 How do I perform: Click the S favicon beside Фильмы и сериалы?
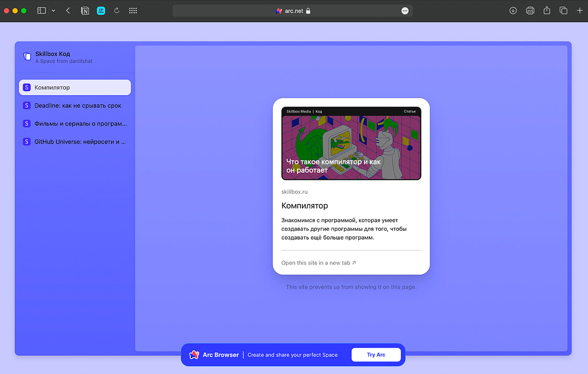[27, 123]
